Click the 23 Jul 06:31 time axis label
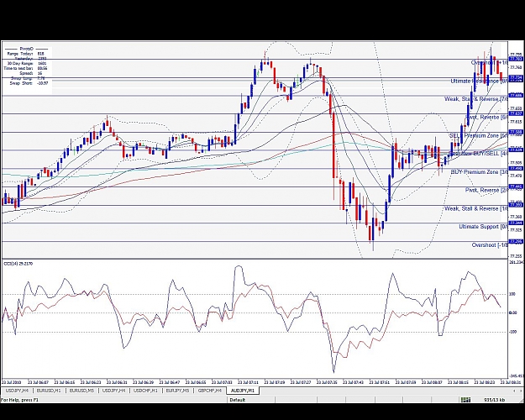The height and width of the screenshot is (420, 525). pos(117,382)
